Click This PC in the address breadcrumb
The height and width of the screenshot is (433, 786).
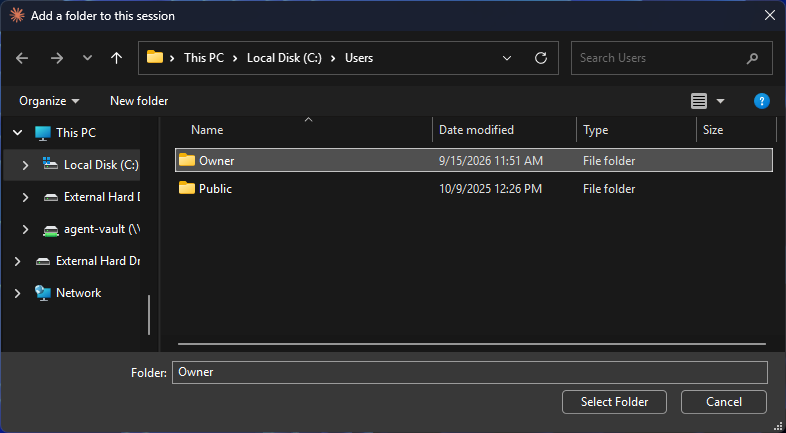[x=204, y=58]
